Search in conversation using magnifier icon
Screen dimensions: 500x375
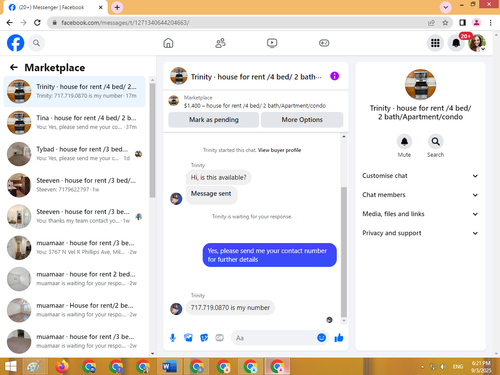tap(435, 142)
